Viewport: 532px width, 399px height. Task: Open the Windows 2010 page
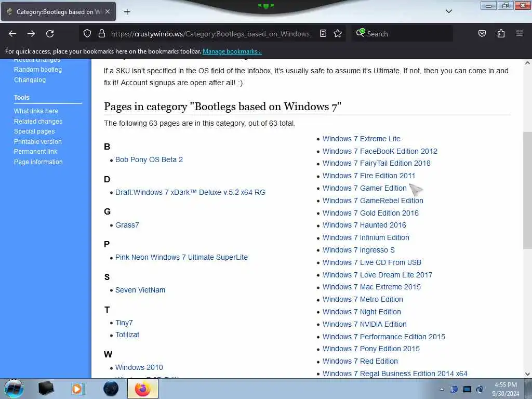(x=139, y=367)
